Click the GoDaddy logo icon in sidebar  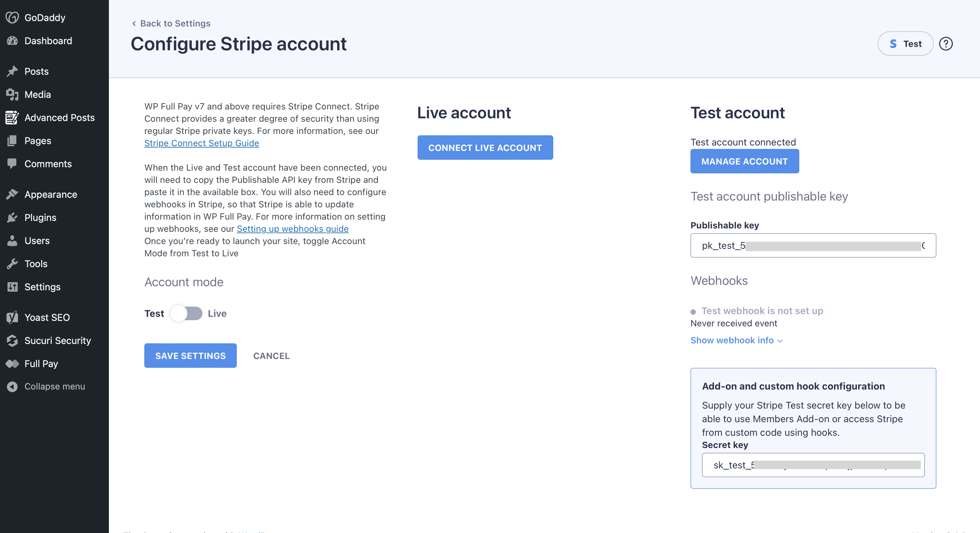pos(12,17)
